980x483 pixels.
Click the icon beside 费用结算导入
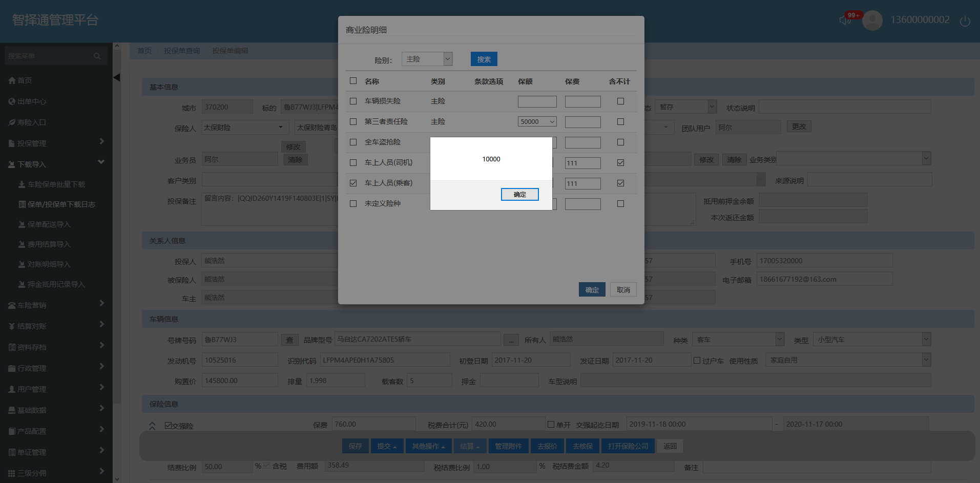[22, 244]
